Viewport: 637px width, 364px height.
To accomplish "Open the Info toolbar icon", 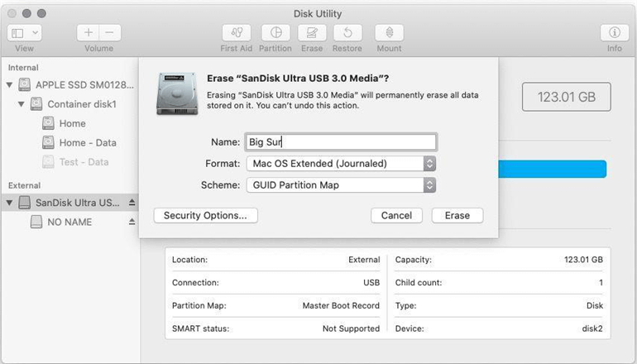I will [x=614, y=32].
